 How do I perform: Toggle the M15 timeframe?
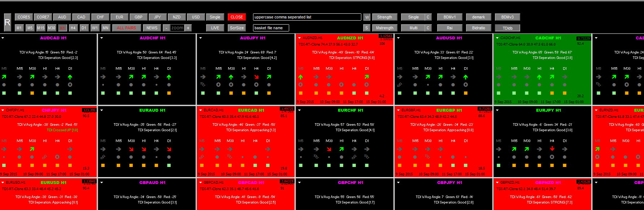point(41,28)
